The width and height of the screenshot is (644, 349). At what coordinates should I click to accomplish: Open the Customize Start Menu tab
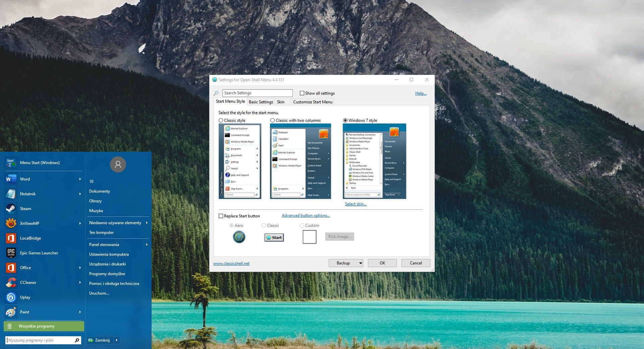point(312,102)
